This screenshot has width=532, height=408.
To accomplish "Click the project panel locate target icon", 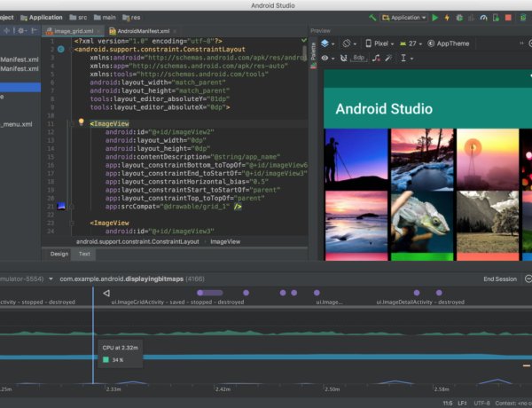I will [6, 30].
